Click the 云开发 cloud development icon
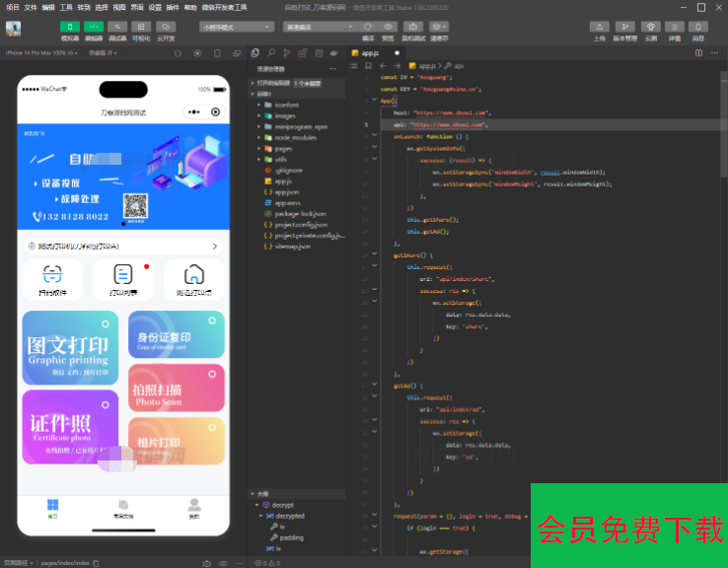 [165, 27]
